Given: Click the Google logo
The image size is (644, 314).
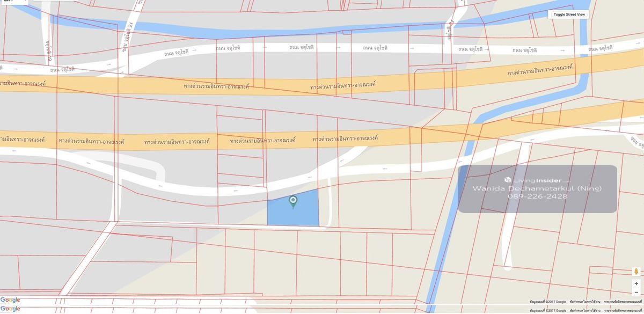Looking at the screenshot, I should 10,300.
